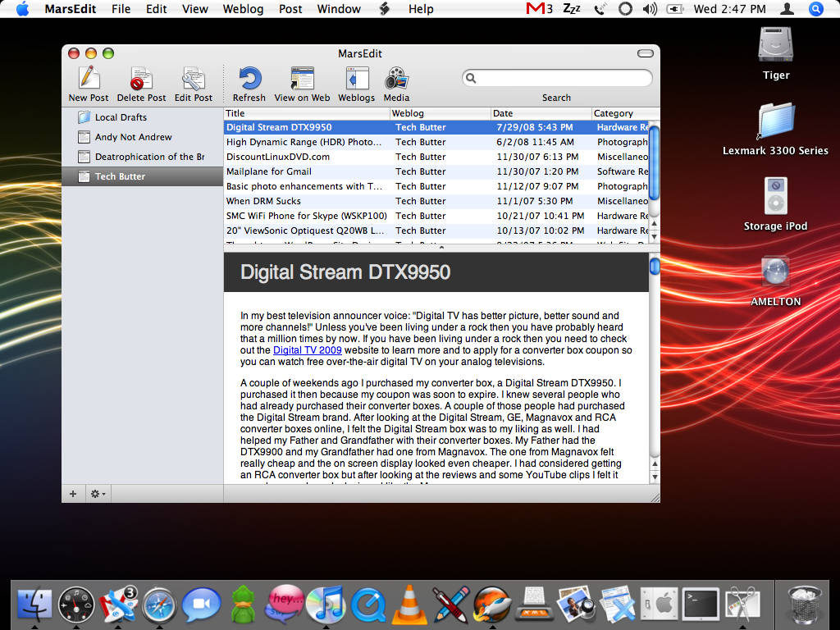This screenshot has width=840, height=630.
Task: Open the MarsEdit application menu
Action: pos(71,8)
